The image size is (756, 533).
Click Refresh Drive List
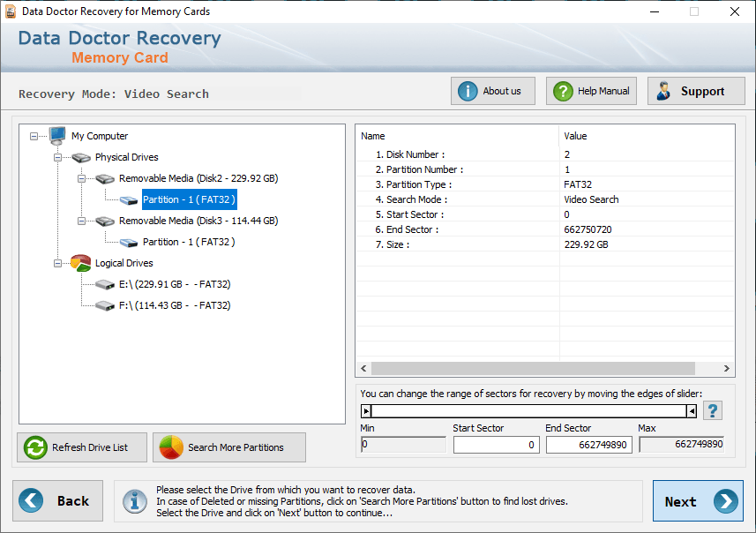coord(82,447)
